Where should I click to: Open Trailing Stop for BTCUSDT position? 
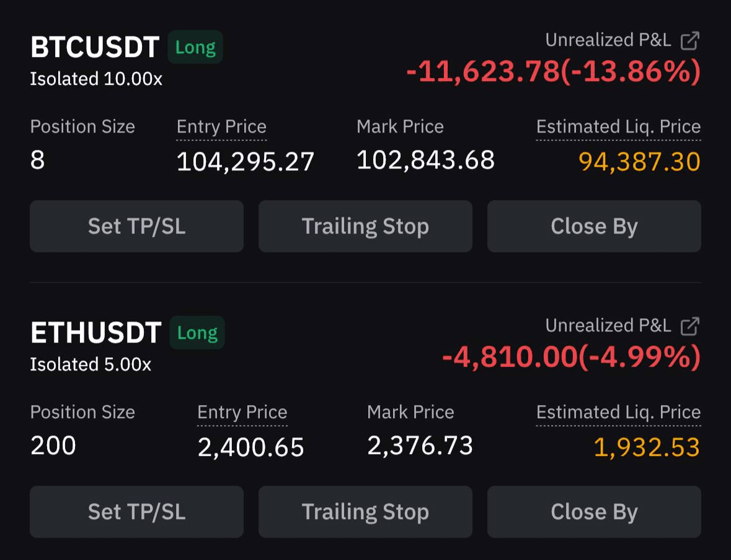pyautogui.click(x=366, y=227)
